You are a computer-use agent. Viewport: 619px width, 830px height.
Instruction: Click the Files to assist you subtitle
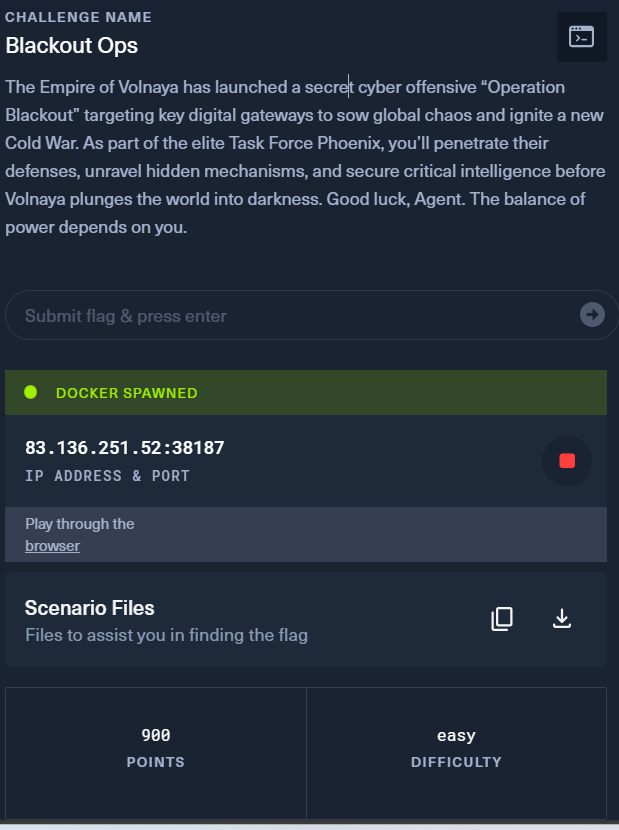(166, 635)
